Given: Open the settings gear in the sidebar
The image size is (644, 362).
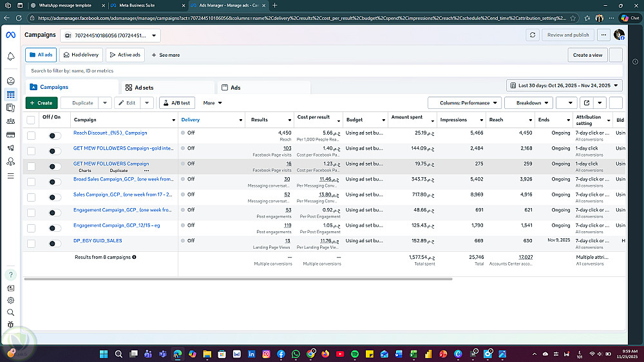Looking at the screenshot, I should tap(11, 300).
